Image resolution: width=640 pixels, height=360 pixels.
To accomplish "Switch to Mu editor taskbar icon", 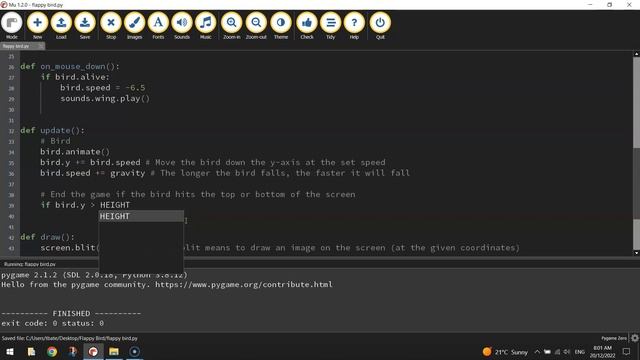I will 93,351.
